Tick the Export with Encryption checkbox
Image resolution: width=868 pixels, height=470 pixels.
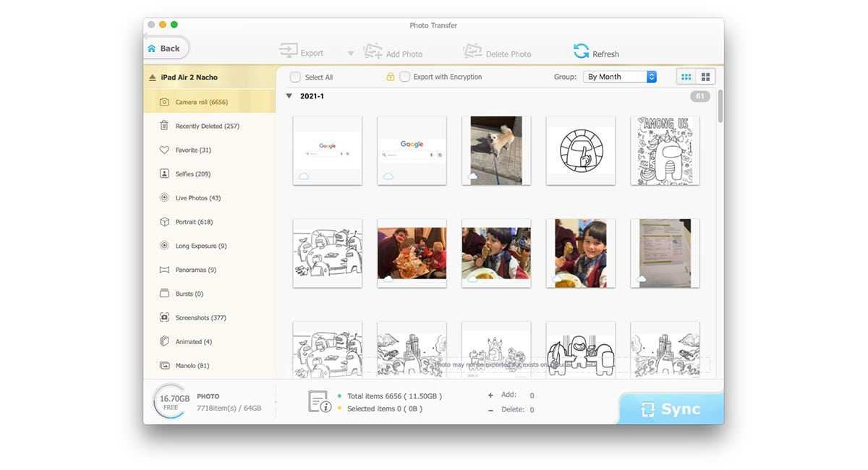(405, 77)
